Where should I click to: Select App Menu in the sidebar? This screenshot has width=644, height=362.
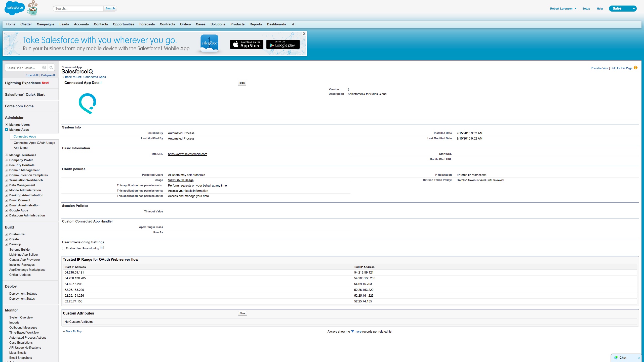tap(21, 148)
